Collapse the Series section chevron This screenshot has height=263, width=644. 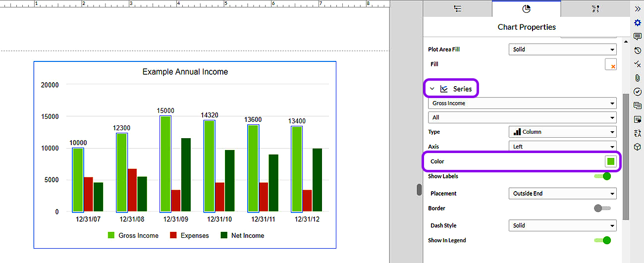432,89
